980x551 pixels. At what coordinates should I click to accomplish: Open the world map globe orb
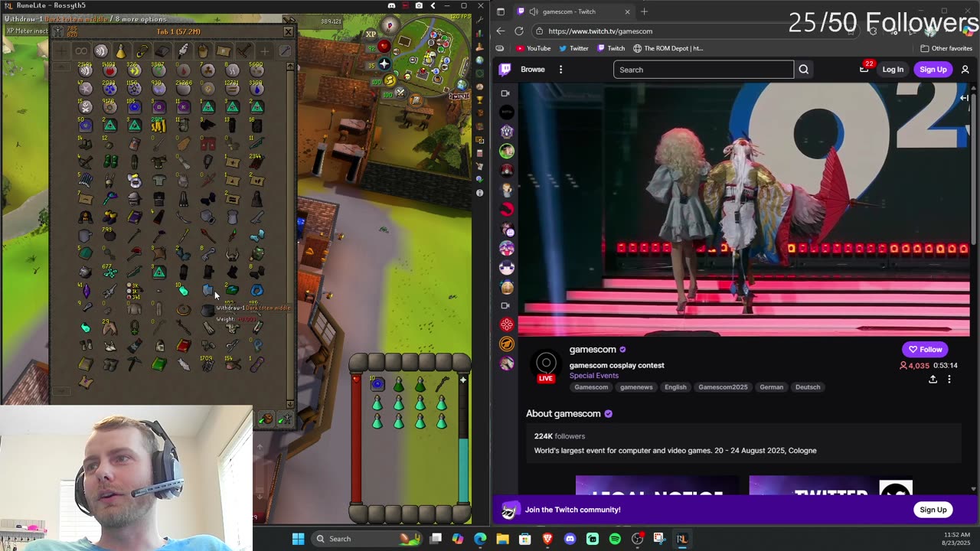pos(462,85)
